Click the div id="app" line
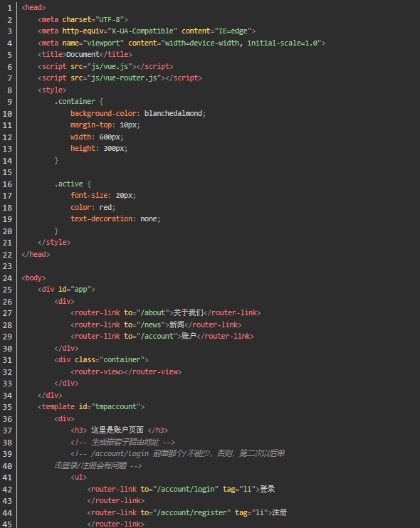Screen dimensions: 420x528 (66, 290)
